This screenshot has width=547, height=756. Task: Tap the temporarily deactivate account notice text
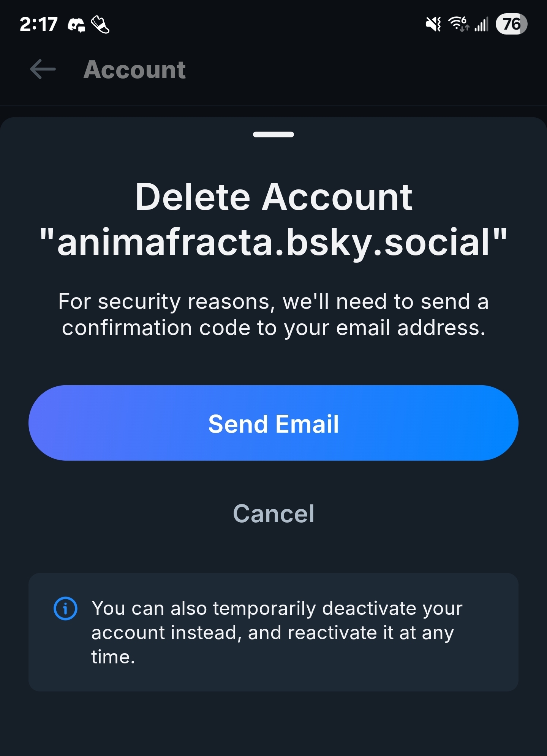277,632
